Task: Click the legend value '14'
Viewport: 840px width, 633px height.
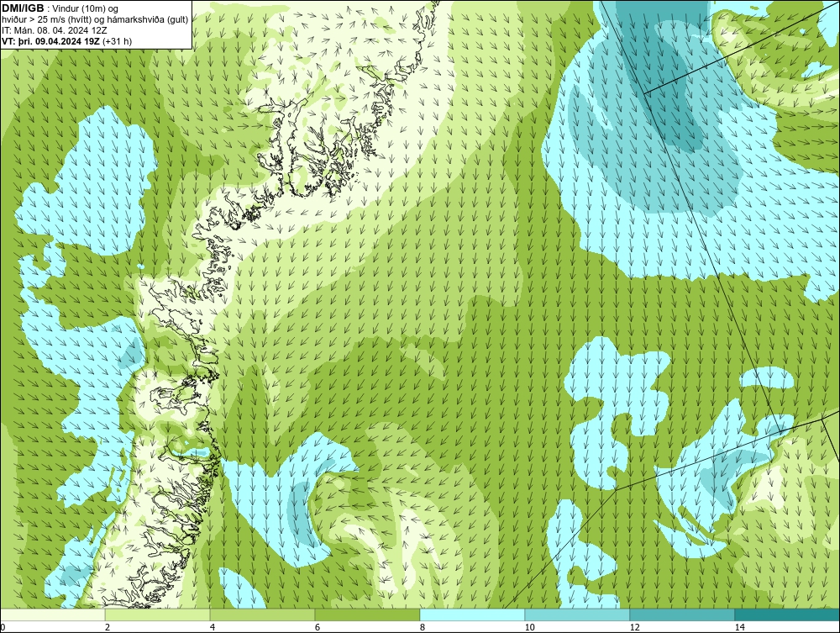Action: pos(740,627)
